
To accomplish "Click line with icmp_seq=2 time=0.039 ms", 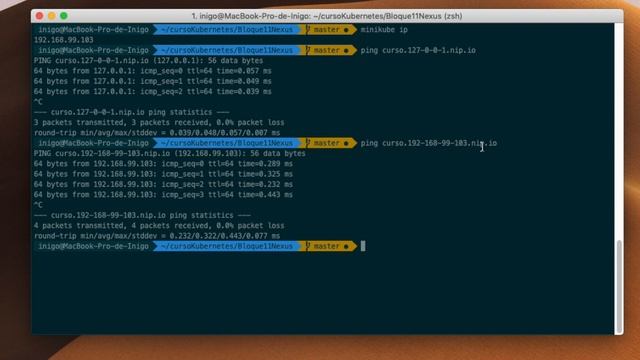I will tap(152, 91).
